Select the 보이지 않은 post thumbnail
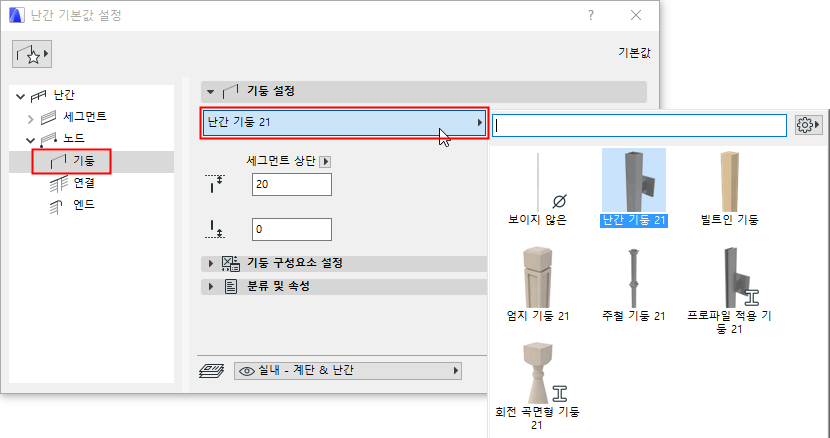The width and height of the screenshot is (830, 438). (x=538, y=189)
